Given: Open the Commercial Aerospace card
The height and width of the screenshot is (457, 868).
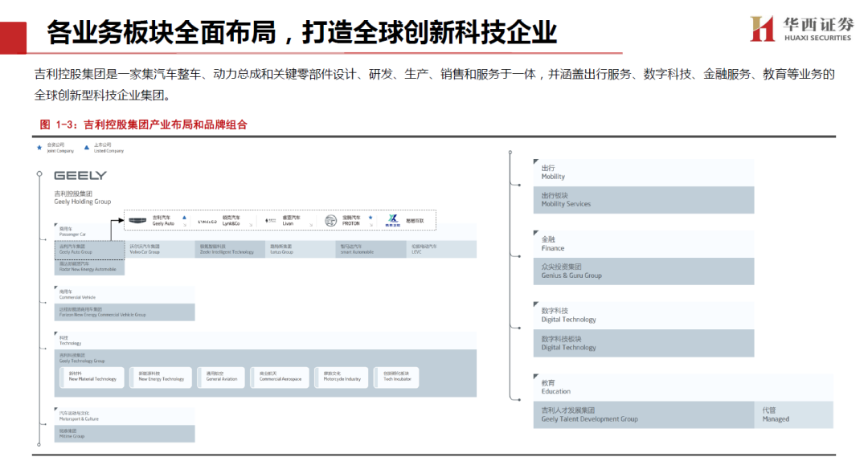Looking at the screenshot, I should (280, 377).
